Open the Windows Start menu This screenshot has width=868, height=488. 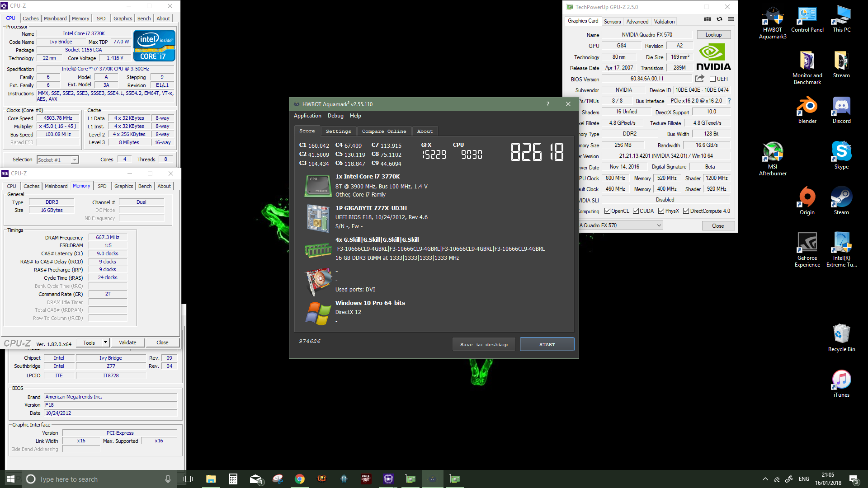[x=11, y=479]
